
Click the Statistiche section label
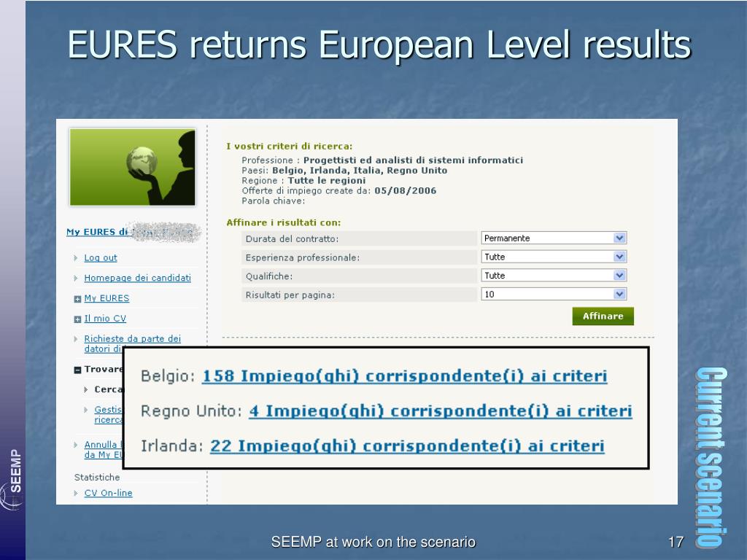click(97, 477)
